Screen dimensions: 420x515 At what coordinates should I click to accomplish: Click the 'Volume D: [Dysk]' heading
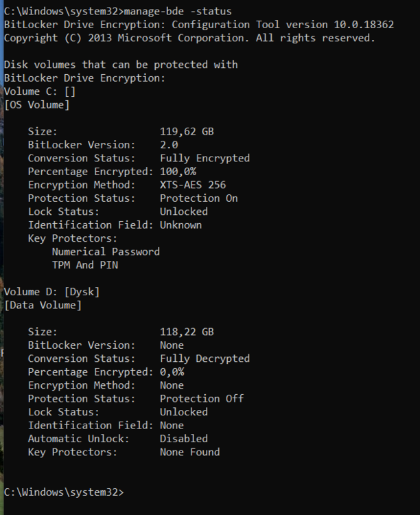(52, 292)
